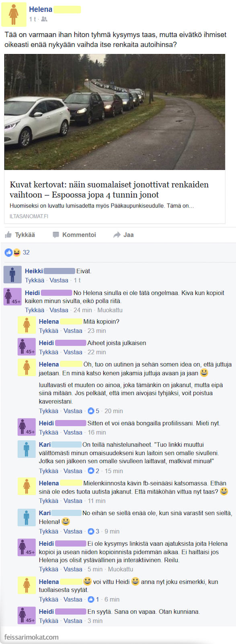236x644 pixels.
Task: Click ILTASANOMAT.FI source link
Action: [x=29, y=216]
